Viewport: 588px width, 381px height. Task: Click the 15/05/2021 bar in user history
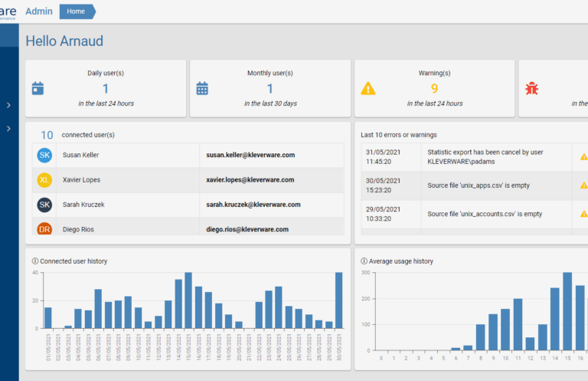[188, 301]
